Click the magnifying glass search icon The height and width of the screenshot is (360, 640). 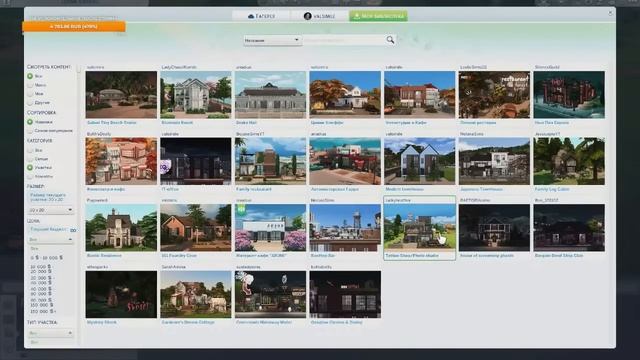click(390, 40)
